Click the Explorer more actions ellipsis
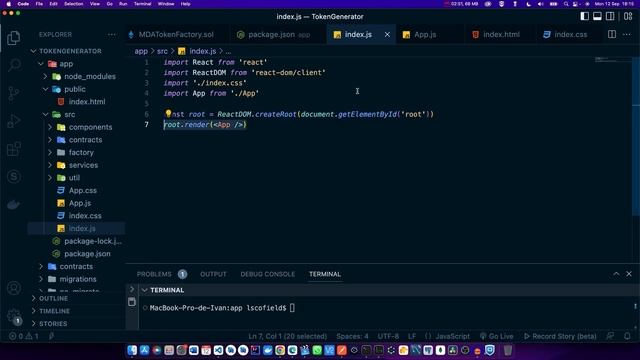Viewport: 640px width, 360px height. [111, 35]
